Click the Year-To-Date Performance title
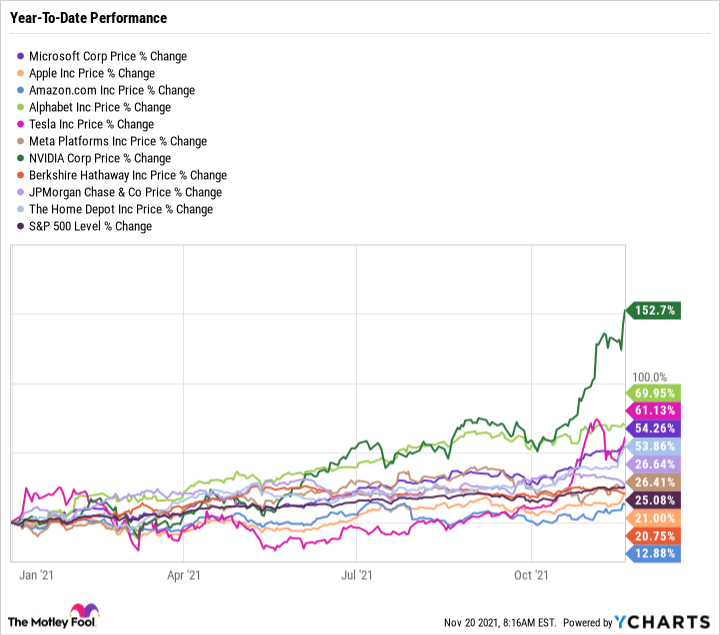The image size is (720, 635). [x=89, y=18]
